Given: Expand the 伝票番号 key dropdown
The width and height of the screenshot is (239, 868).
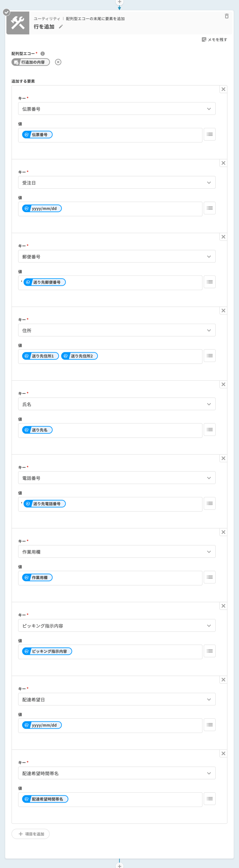Looking at the screenshot, I should click(x=117, y=109).
